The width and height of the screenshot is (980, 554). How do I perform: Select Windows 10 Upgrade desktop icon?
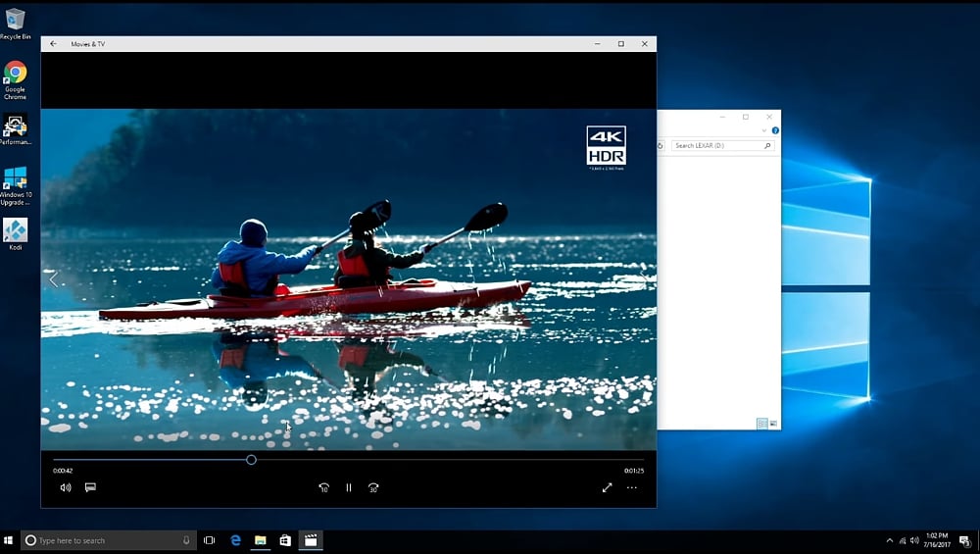point(15,185)
